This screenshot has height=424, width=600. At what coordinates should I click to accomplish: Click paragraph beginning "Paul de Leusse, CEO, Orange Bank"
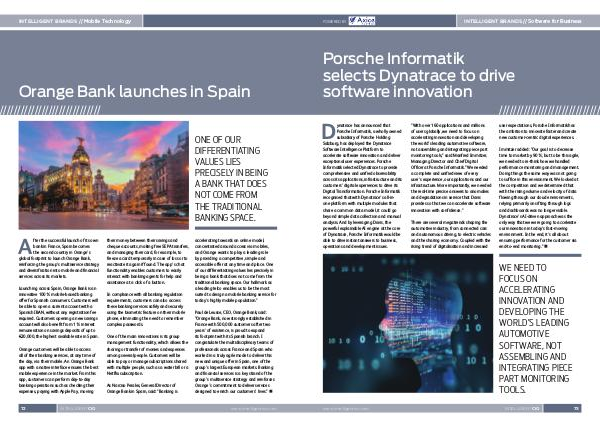tap(235, 352)
